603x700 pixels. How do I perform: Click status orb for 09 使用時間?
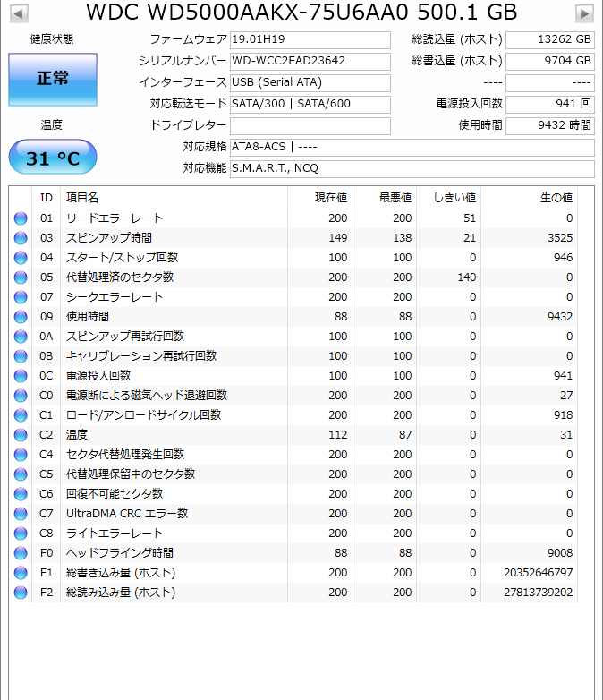21,317
